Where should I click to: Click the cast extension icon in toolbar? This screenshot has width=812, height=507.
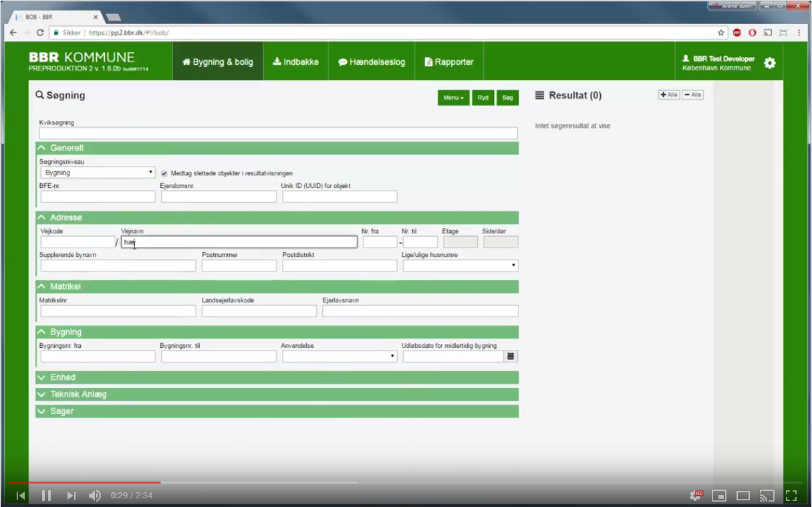click(768, 32)
